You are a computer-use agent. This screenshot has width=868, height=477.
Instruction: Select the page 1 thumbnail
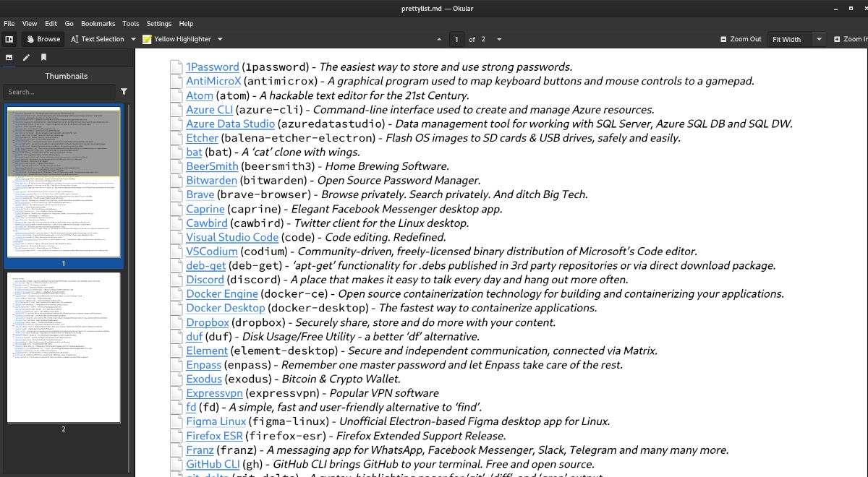(x=64, y=182)
